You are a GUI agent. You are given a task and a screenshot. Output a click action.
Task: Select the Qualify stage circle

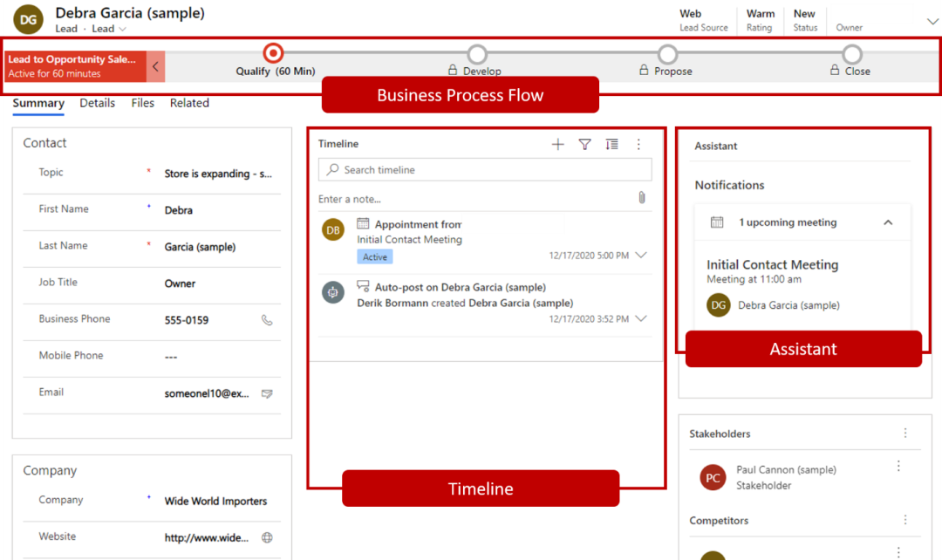pos(274,54)
